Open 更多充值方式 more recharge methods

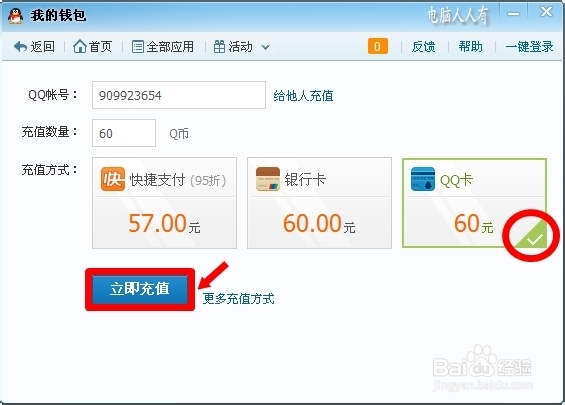239,299
